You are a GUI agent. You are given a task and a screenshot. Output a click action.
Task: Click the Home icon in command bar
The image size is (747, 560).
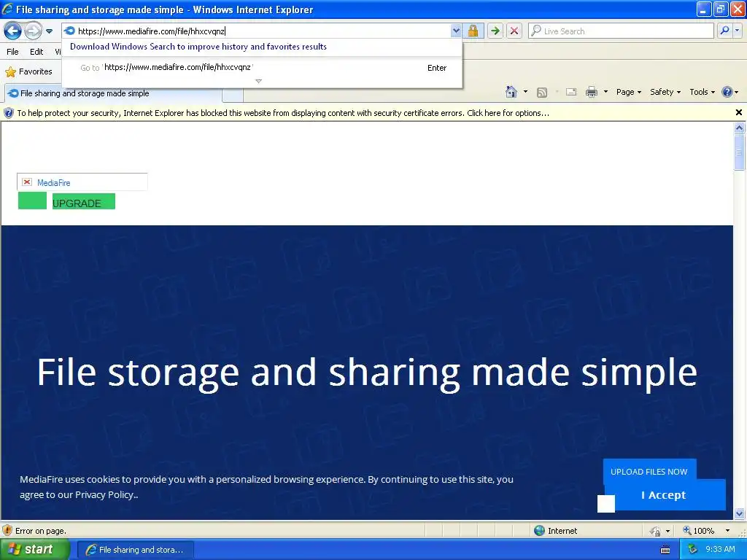point(511,92)
